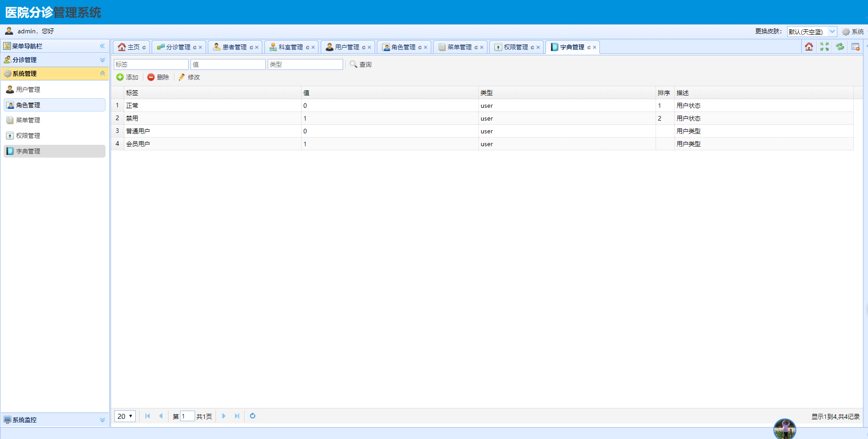
Task: Click the magnifier 查询 search button
Action: point(360,64)
